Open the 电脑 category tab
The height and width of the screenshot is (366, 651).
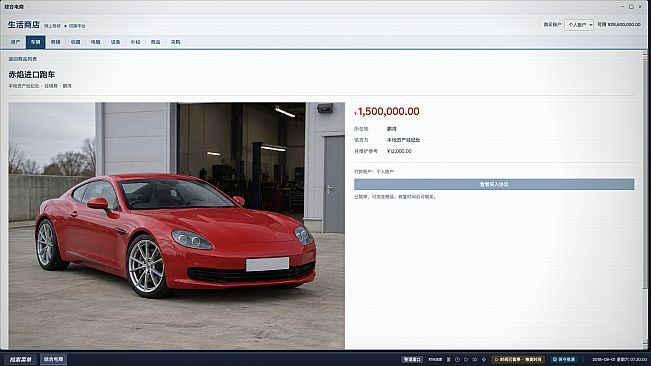[95, 42]
